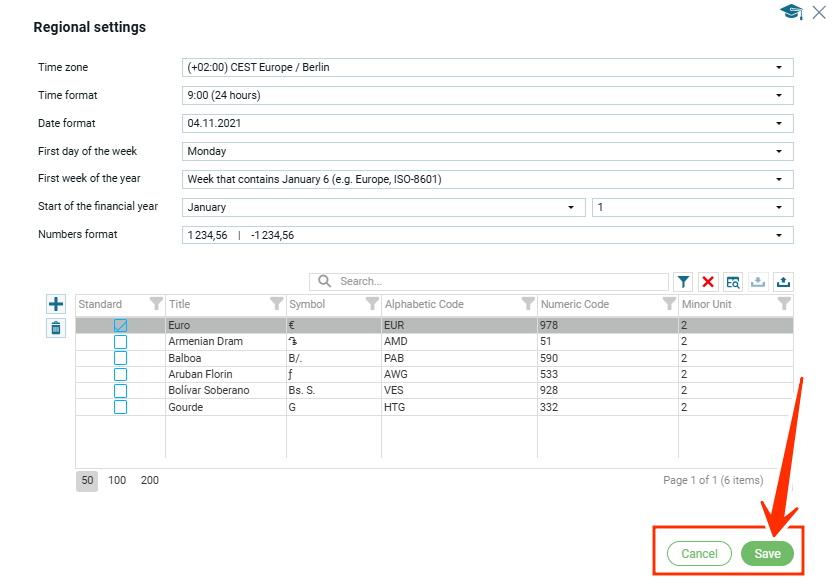835x587 pixels.
Task: Toggle the Standard checkbox for Armenian Dram
Action: point(120,342)
